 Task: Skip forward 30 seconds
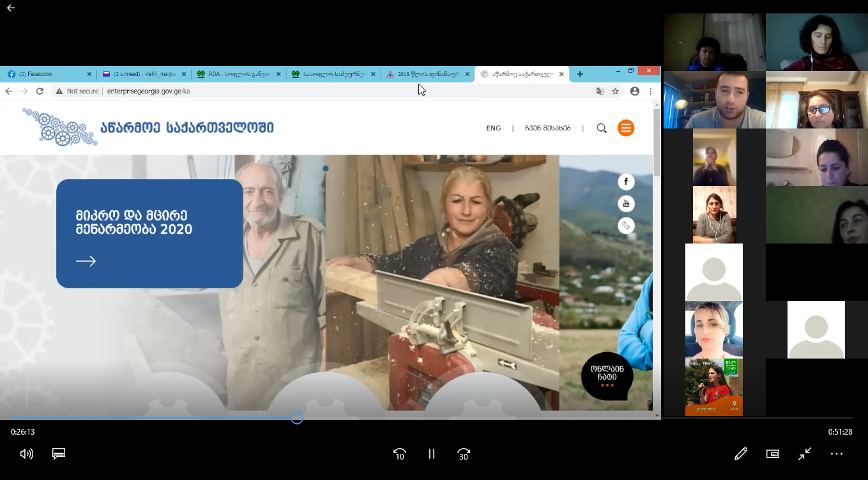(464, 454)
